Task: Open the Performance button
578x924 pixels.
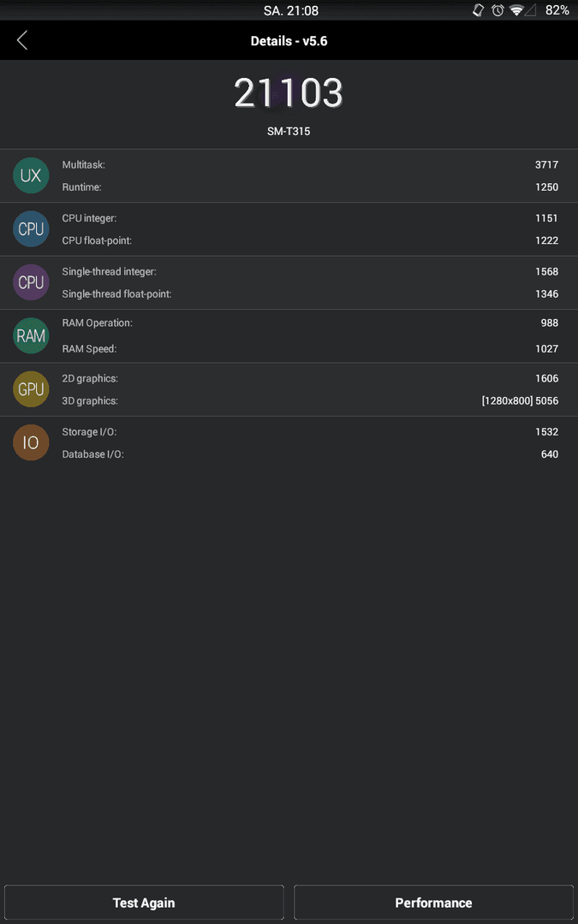Action: click(433, 903)
